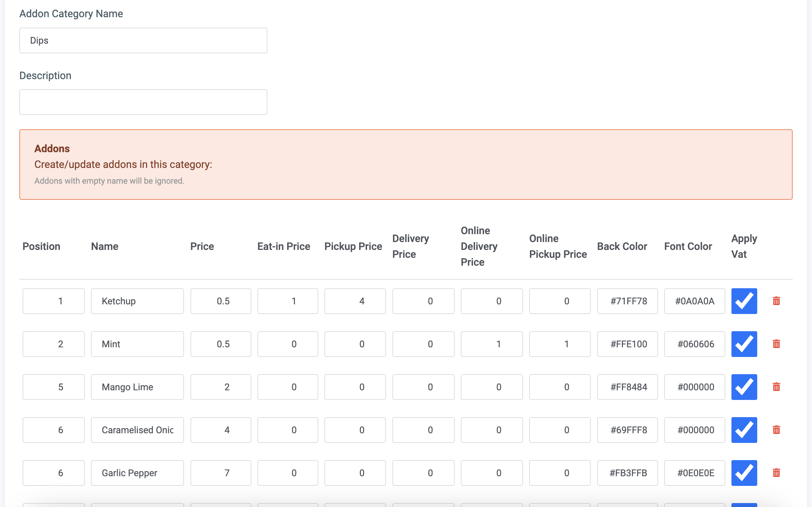Click the delete icon for Caramelised Onic addon
Viewport: 812px width, 507px height.
[777, 430]
